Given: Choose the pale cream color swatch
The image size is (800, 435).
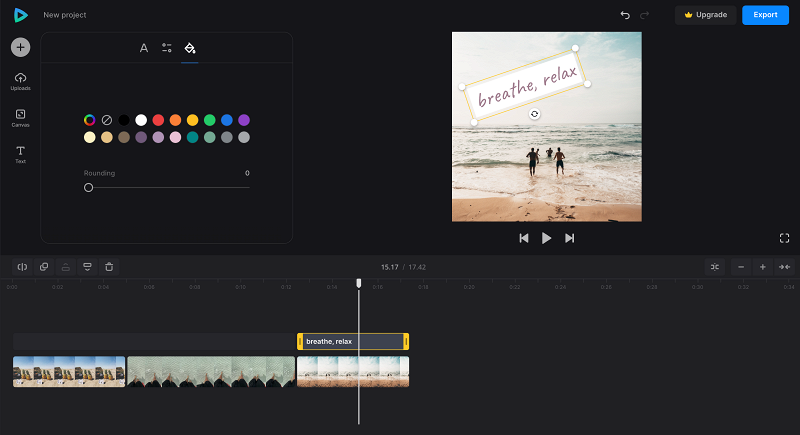Looking at the screenshot, I should coord(89,137).
